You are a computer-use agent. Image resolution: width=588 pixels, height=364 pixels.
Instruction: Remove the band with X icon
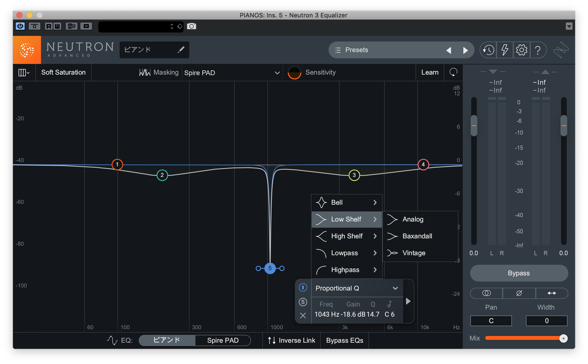pyautogui.click(x=303, y=315)
